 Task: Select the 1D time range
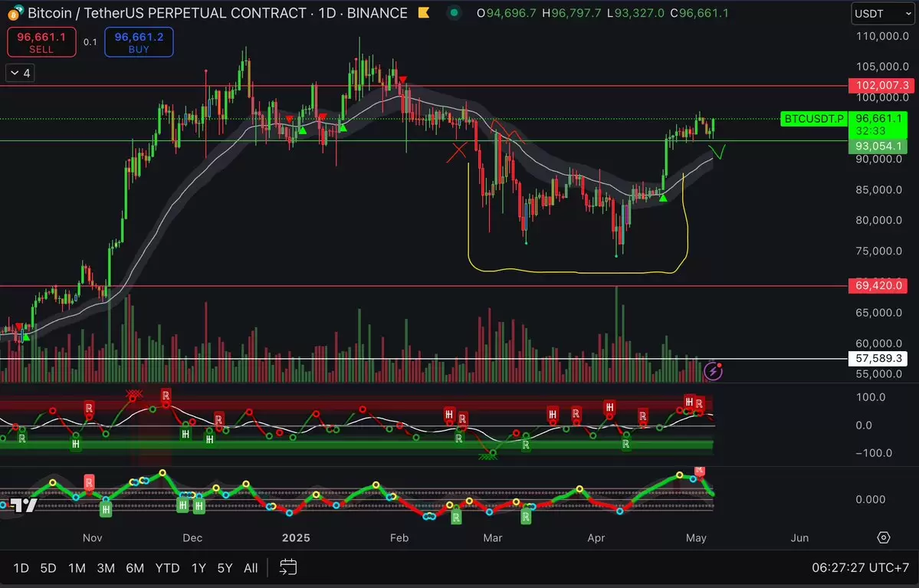coord(21,567)
